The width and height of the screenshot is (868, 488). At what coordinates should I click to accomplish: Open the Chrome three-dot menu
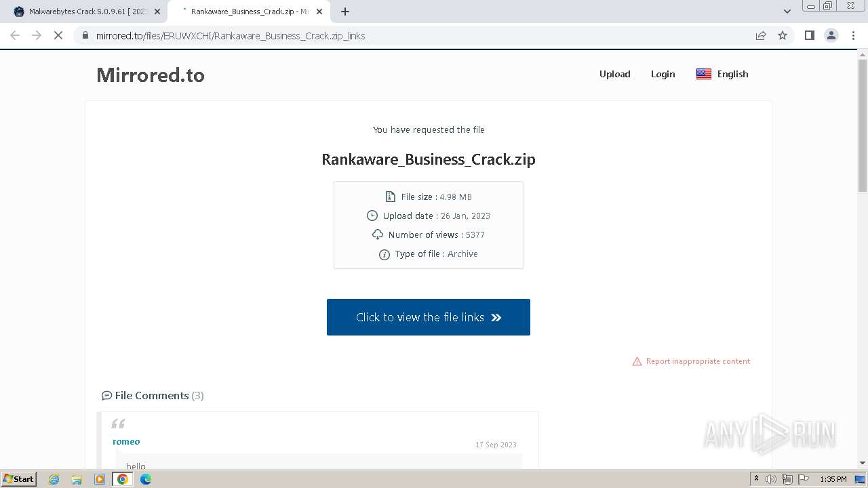(x=854, y=36)
